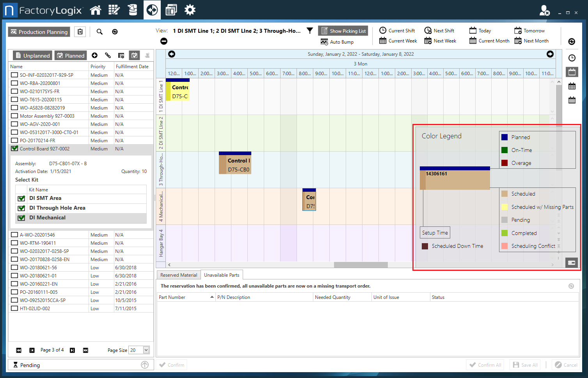The image size is (588, 378).
Task: Check the WO-RBA-20200801 checkbox
Action: pyautogui.click(x=14, y=83)
